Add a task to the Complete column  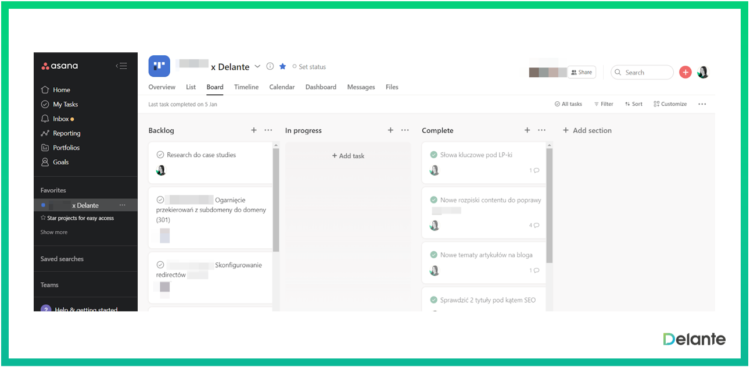click(x=527, y=130)
